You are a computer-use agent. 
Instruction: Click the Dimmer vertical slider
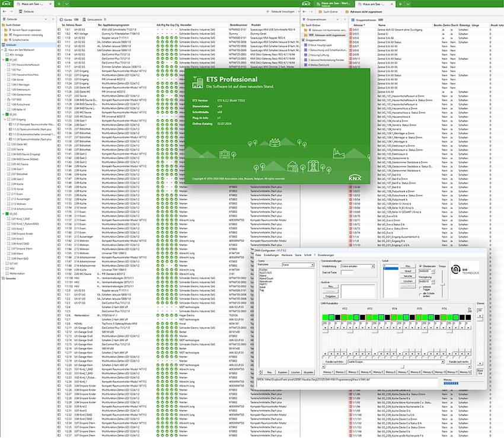(x=480, y=338)
